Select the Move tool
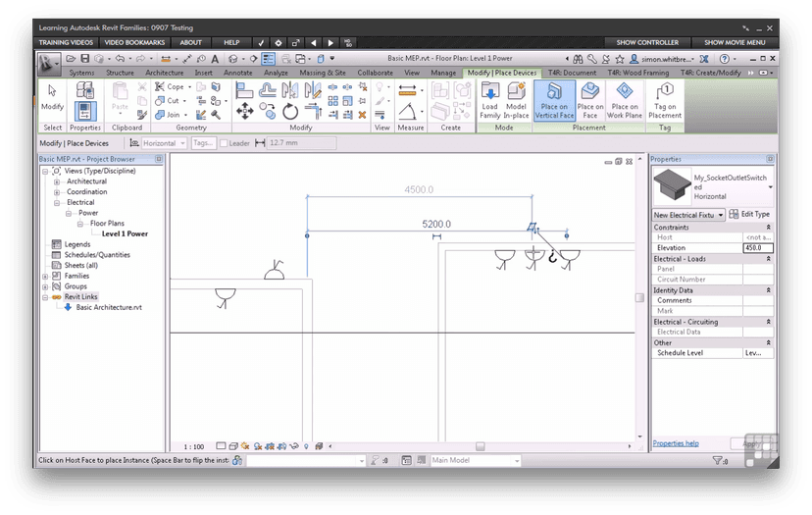812x515 pixels. [x=244, y=111]
